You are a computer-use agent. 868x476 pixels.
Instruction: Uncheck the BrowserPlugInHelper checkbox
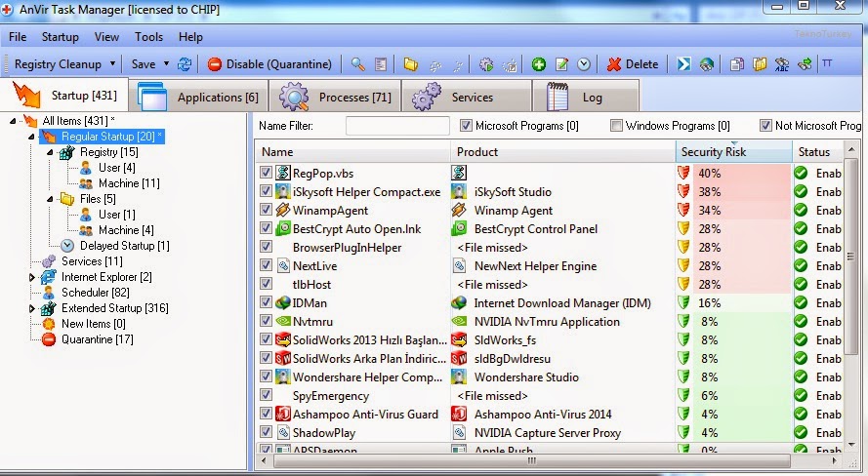click(266, 247)
